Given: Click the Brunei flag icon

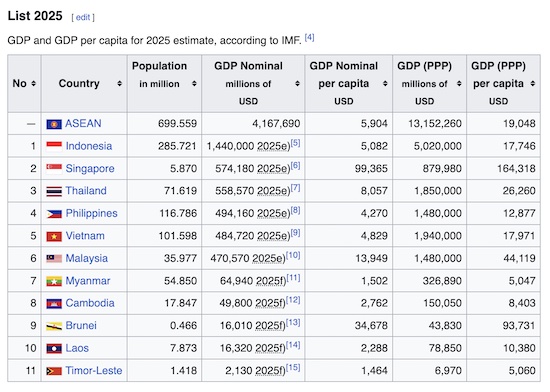Looking at the screenshot, I should [x=54, y=326].
